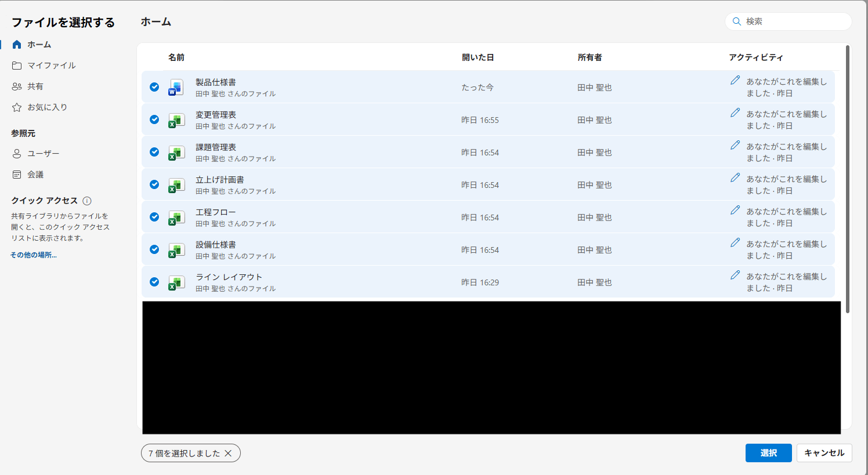This screenshot has width=868, height=475.
Task: Click the キャンセル button
Action: click(x=824, y=453)
